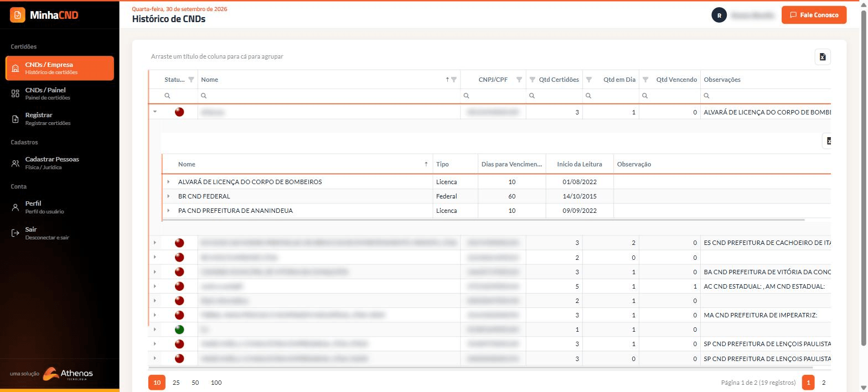Expand the BR CND FEDERAL row
Image resolution: width=868 pixels, height=392 pixels.
pos(168,196)
